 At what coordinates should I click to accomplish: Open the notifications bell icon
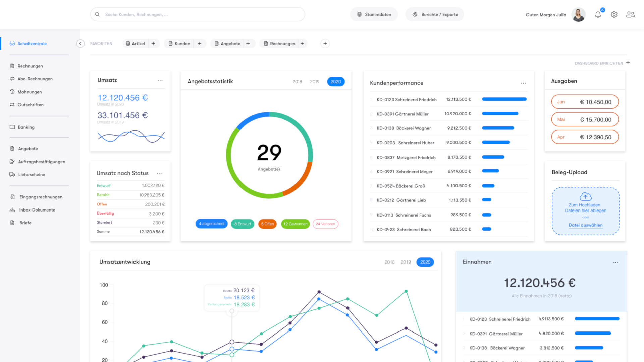pos(598,15)
